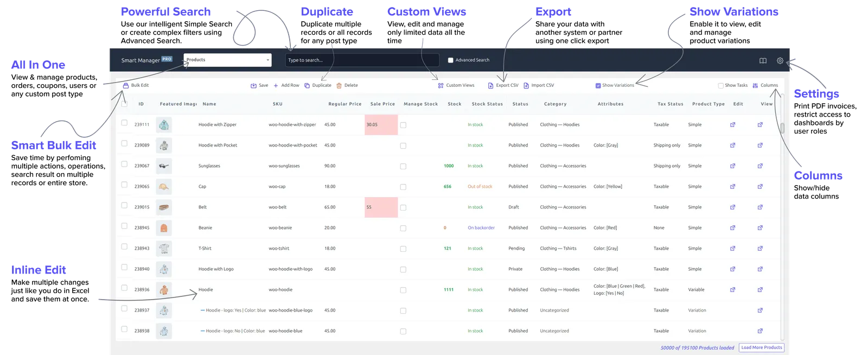The width and height of the screenshot is (868, 355).
Task: Click the 'Pending' status cell for T-Shirt
Action: 516,249
